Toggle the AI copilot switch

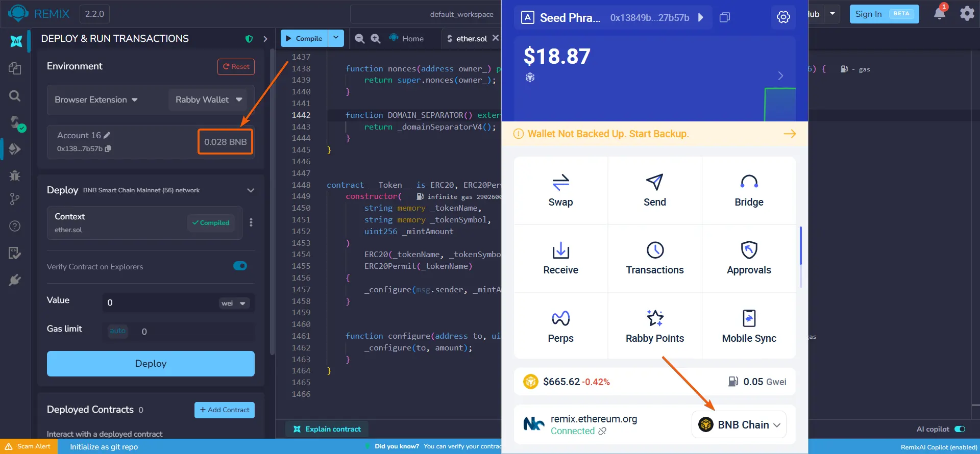[x=960, y=429]
